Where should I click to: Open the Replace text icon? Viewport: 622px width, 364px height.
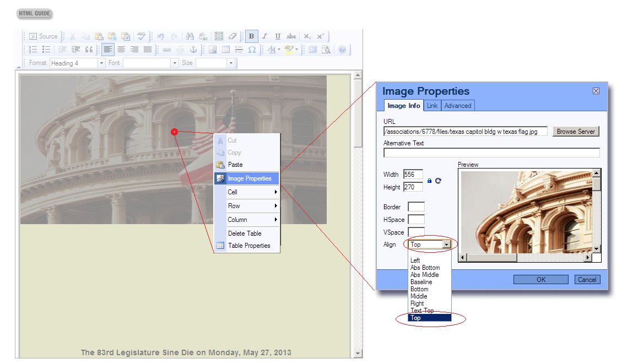pos(203,36)
